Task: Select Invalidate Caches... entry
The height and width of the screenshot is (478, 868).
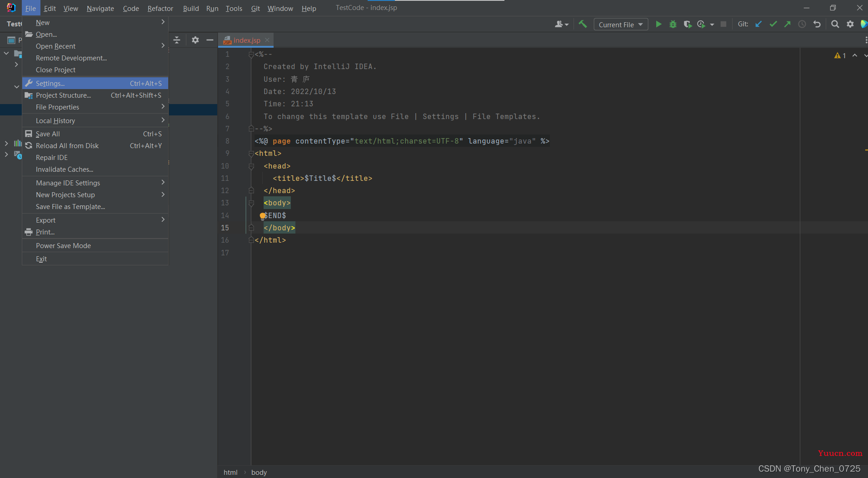Action: pos(95,169)
